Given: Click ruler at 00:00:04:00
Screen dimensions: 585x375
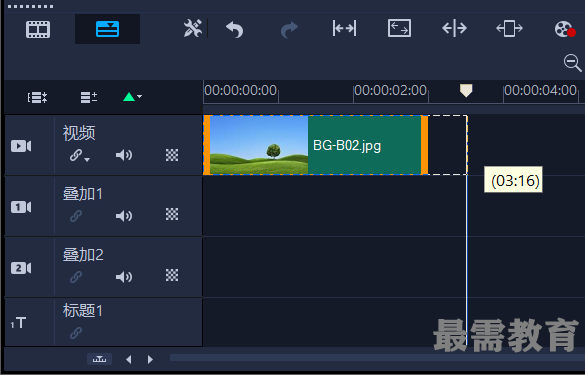Looking at the screenshot, I should tap(540, 91).
